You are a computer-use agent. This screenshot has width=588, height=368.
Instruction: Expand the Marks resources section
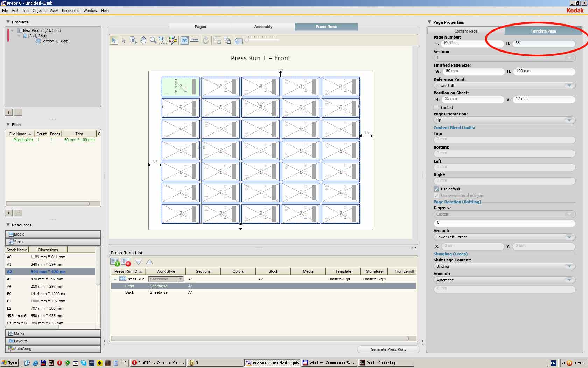point(52,333)
